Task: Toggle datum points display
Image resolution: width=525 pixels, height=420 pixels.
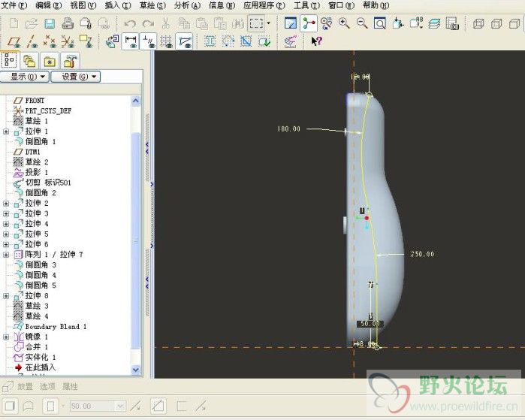Action: 50,41
